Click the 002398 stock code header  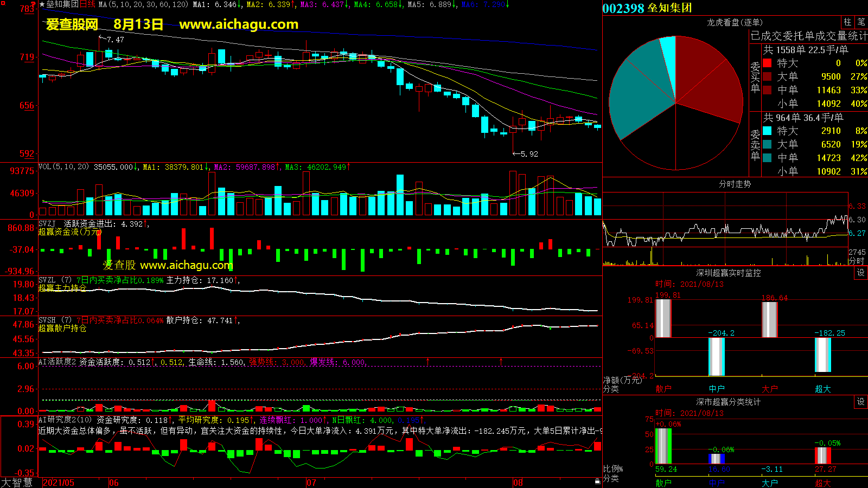tap(623, 8)
